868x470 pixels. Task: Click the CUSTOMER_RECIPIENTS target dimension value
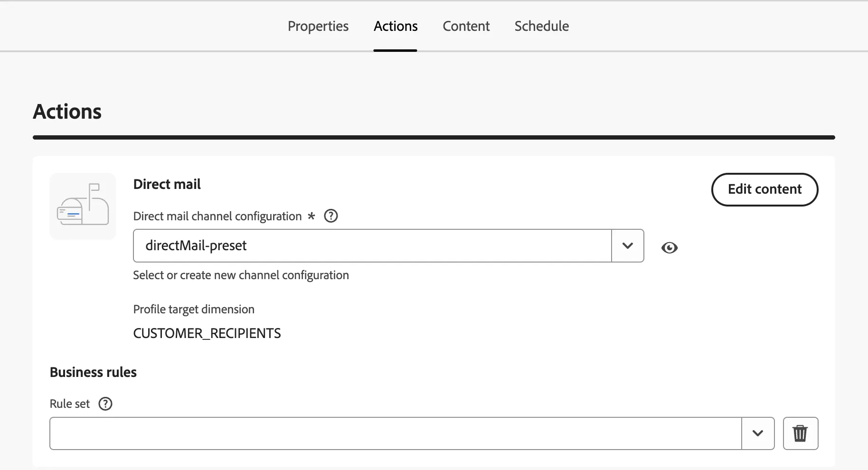click(x=207, y=333)
